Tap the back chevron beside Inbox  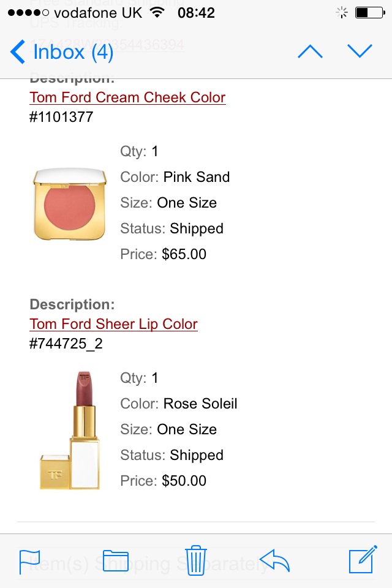click(x=18, y=51)
